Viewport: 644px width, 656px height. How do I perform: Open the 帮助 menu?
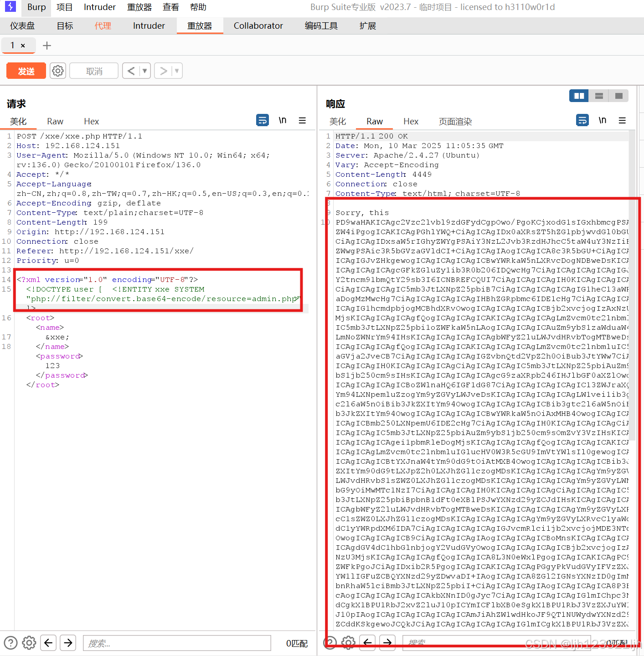[x=198, y=7]
